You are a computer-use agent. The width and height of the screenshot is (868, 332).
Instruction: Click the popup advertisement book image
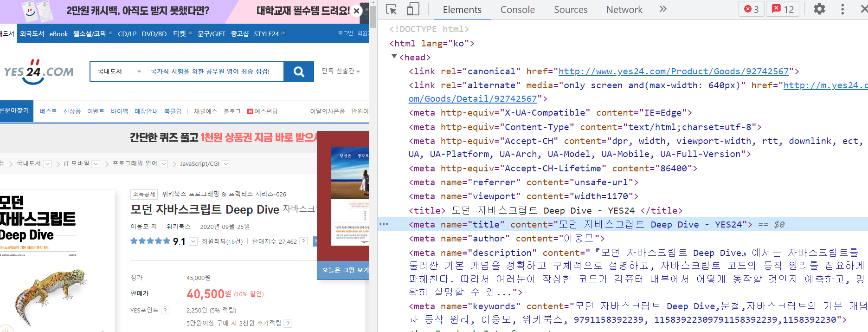pyautogui.click(x=350, y=196)
